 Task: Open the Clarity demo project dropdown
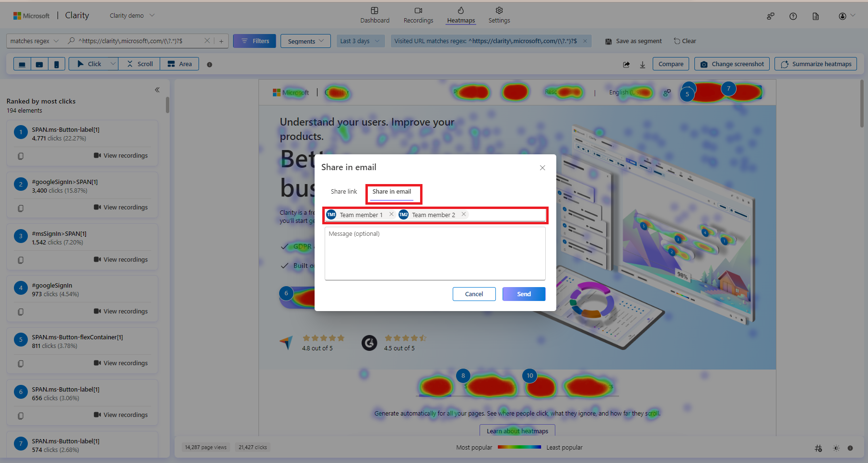(132, 16)
